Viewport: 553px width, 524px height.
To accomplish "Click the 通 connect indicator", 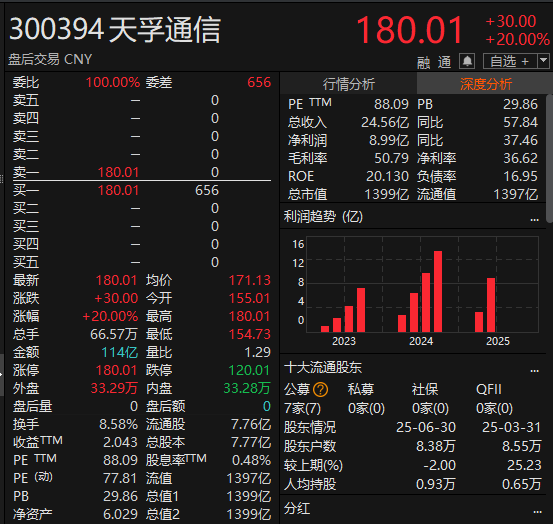I will pos(444,62).
